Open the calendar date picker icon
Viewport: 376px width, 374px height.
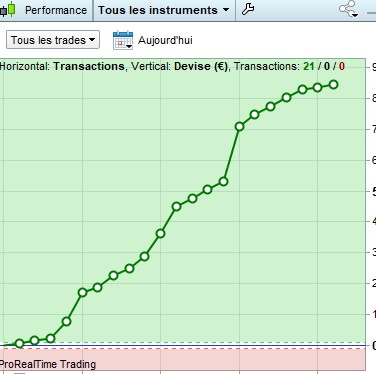tap(123, 40)
